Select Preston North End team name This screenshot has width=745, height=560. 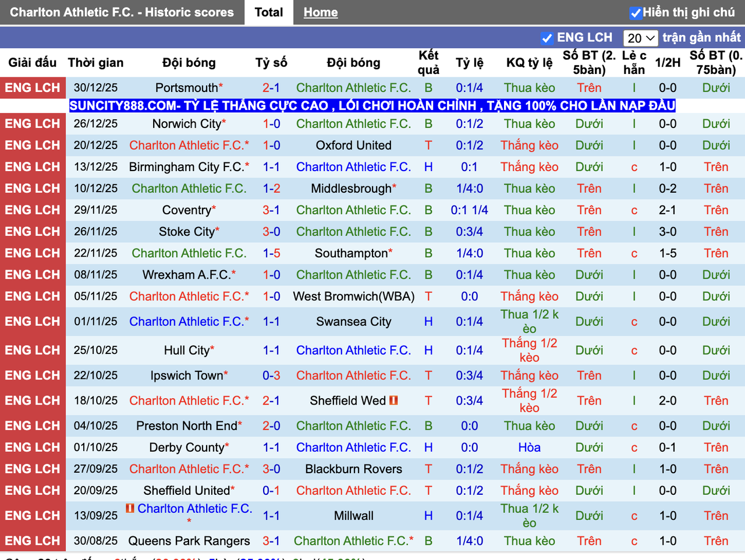(x=187, y=426)
